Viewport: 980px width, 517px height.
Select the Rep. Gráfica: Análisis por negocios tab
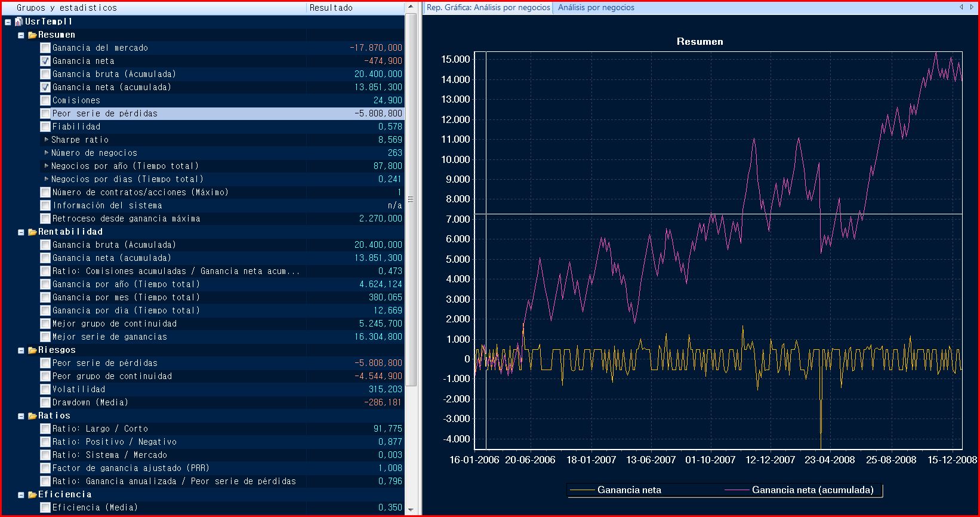(488, 8)
